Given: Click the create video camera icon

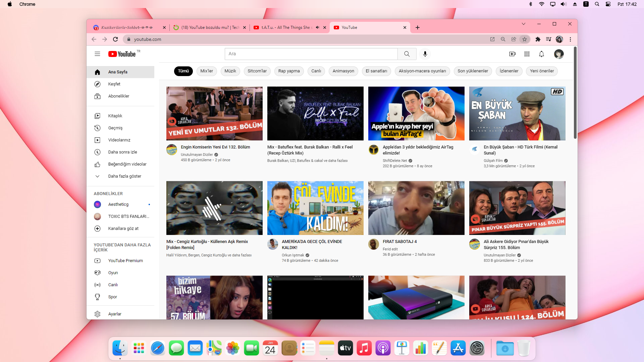Looking at the screenshot, I should point(512,54).
